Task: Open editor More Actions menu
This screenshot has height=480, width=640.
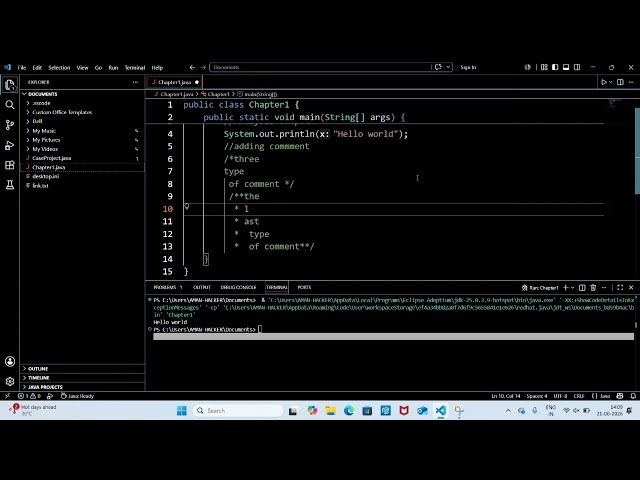Action: (x=631, y=82)
